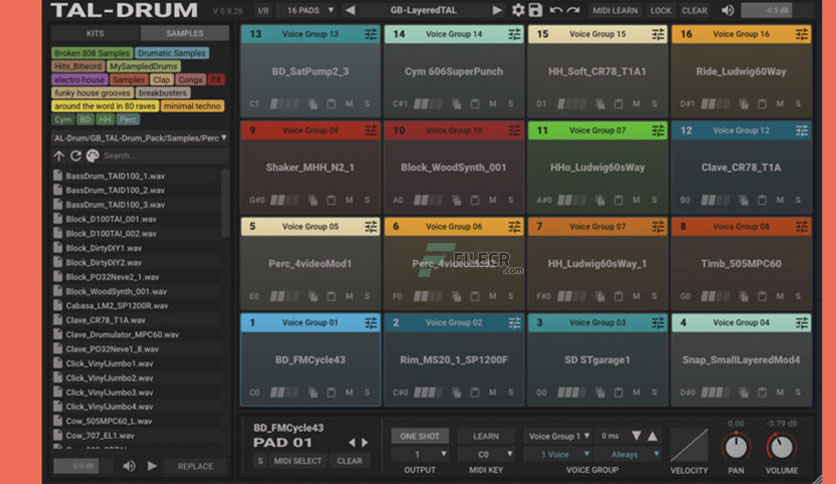Mute pad BD_SatPump2_3

click(x=349, y=104)
